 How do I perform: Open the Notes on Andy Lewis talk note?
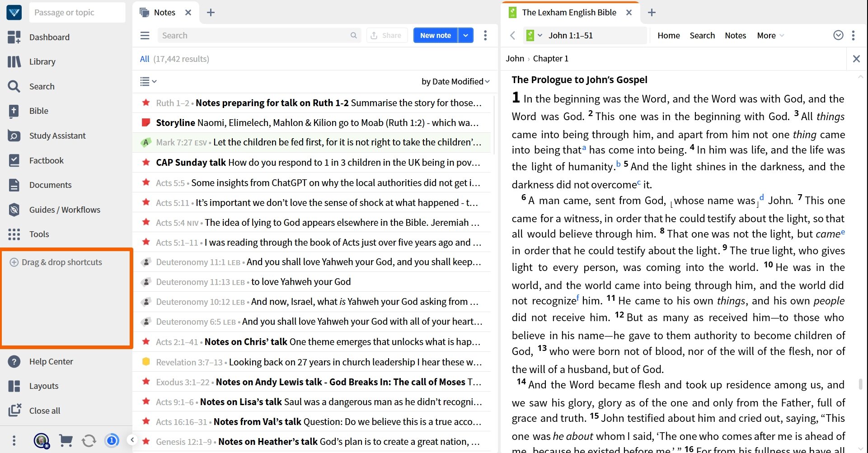(x=312, y=382)
